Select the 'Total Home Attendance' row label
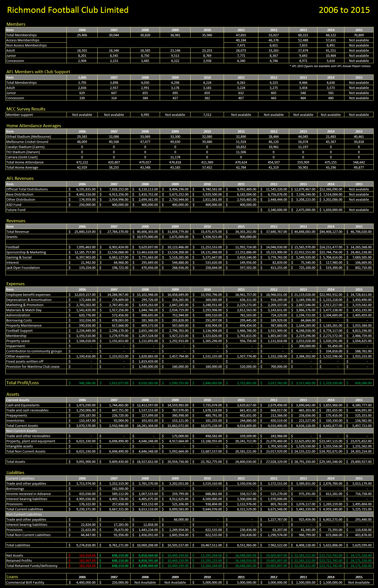This screenshot has height=588, width=378. click(25, 162)
